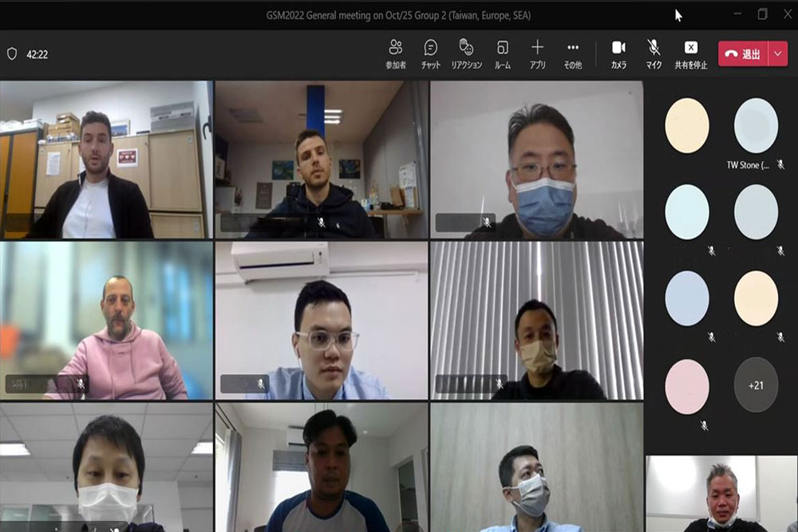Unmute the マイク microphone

(654, 53)
